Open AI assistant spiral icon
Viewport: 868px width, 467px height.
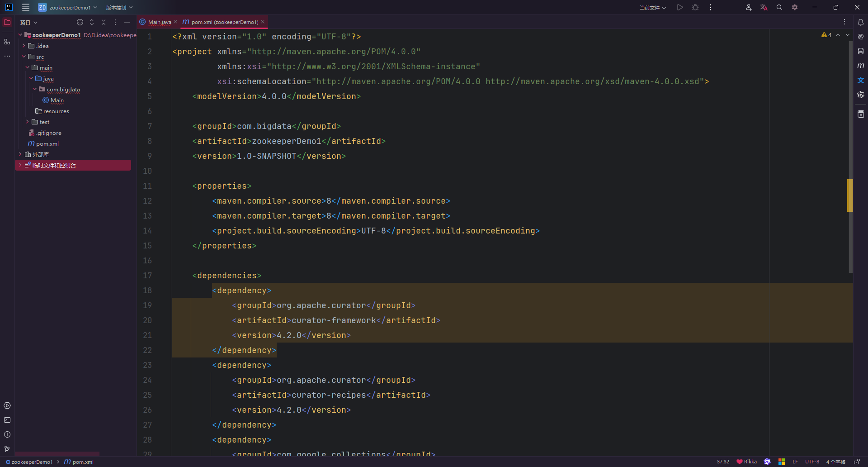861,37
